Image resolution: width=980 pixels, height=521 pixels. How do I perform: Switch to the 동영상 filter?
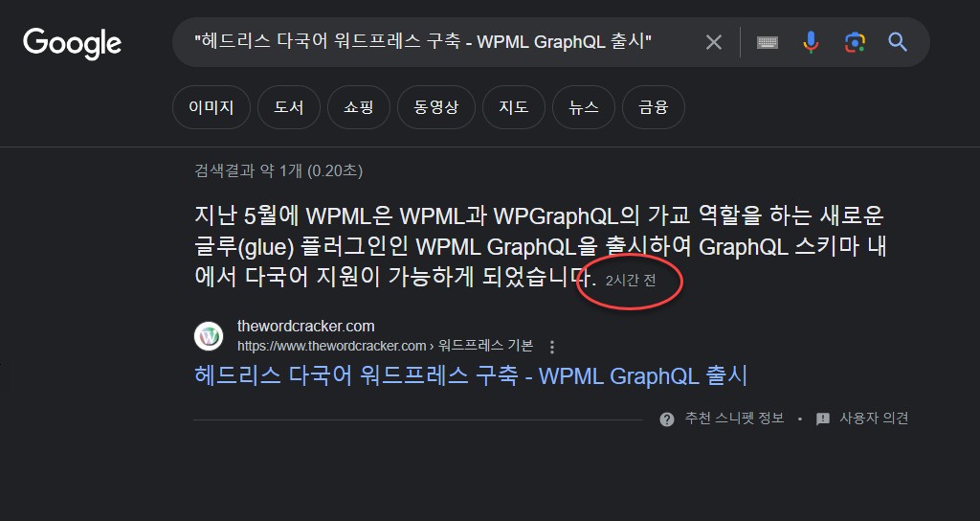436,107
